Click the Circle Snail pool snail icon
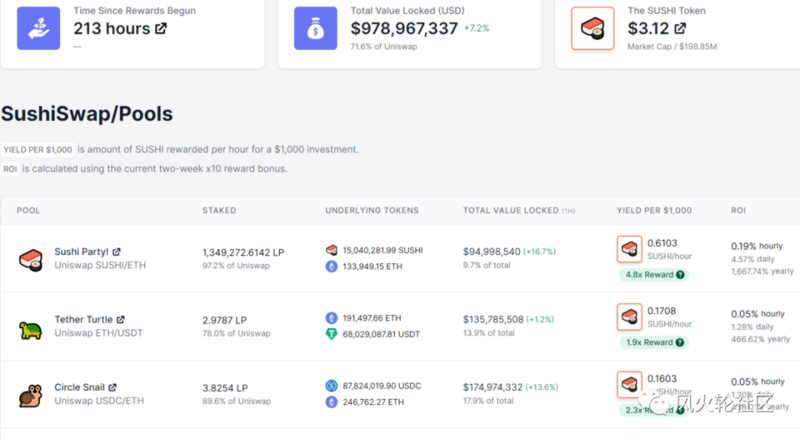This screenshot has height=439, width=800. click(31, 396)
